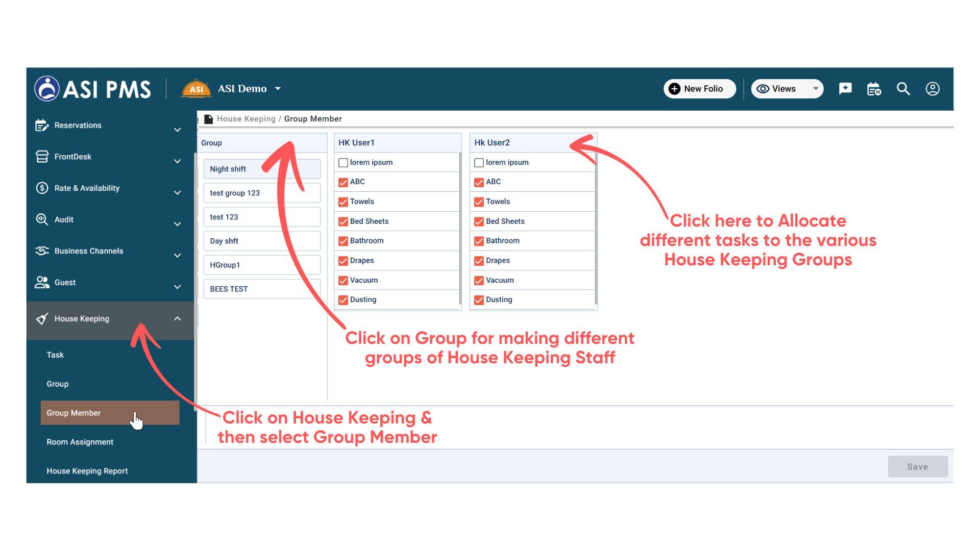Open Room Assignment submenu item
980x551 pixels.
pos(80,442)
